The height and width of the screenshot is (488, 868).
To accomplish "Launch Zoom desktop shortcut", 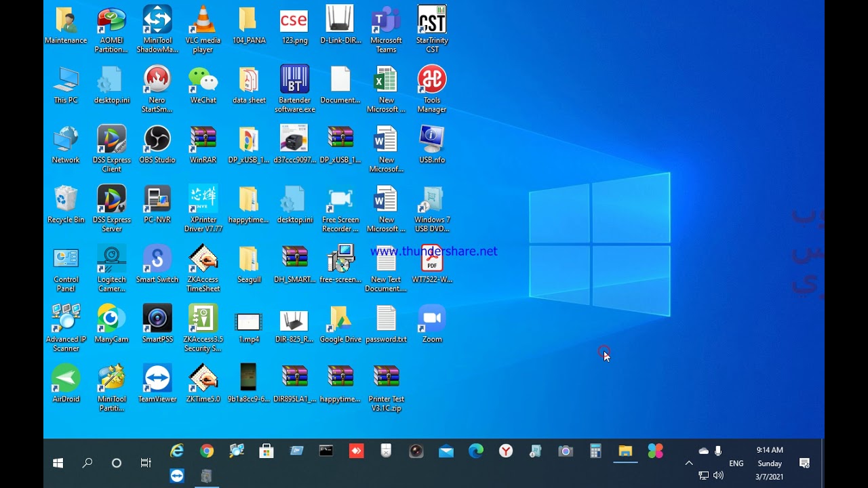I will coord(432,324).
